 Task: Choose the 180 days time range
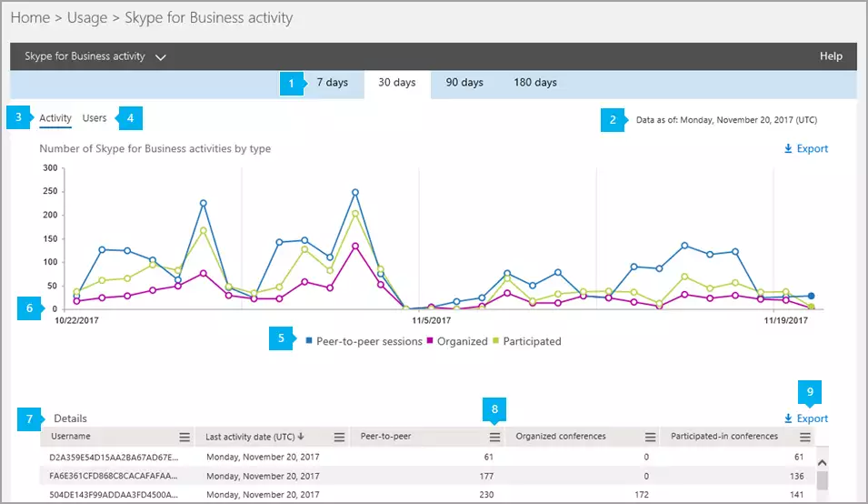(534, 83)
